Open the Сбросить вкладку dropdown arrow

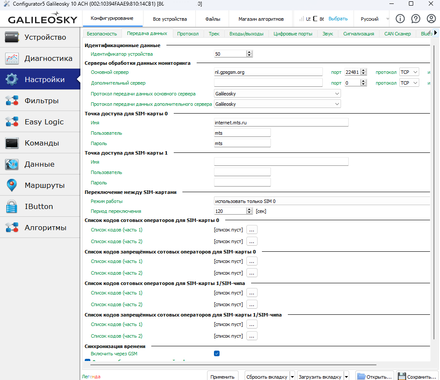click(x=292, y=377)
